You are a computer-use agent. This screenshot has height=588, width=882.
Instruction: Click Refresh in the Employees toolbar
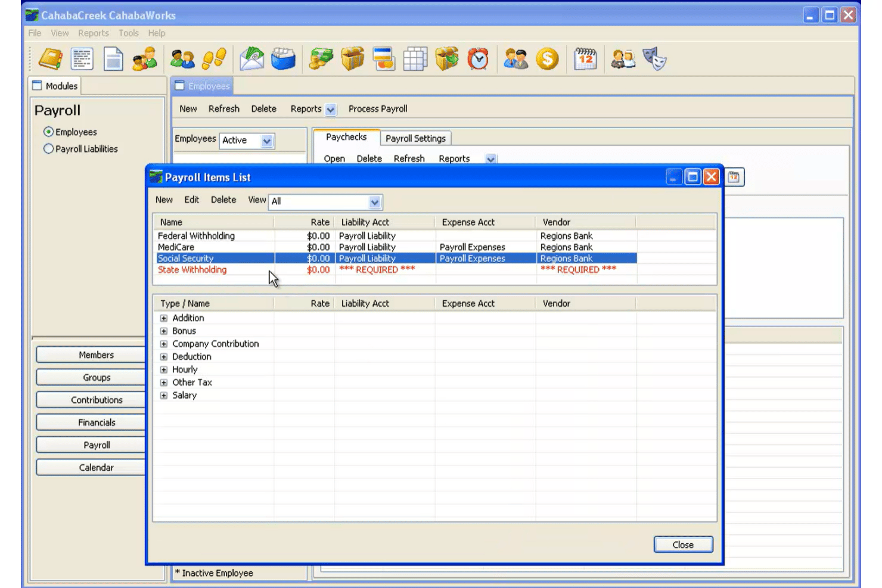(224, 109)
